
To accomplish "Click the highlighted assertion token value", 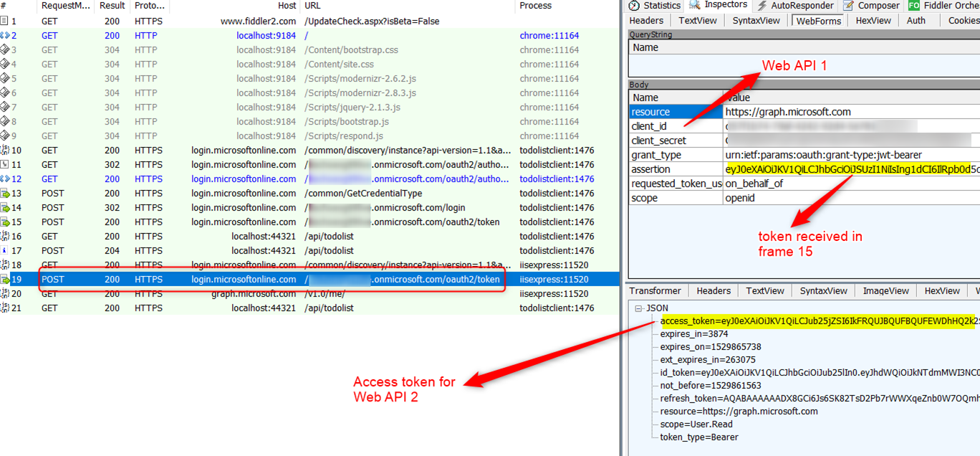I will coord(852,169).
